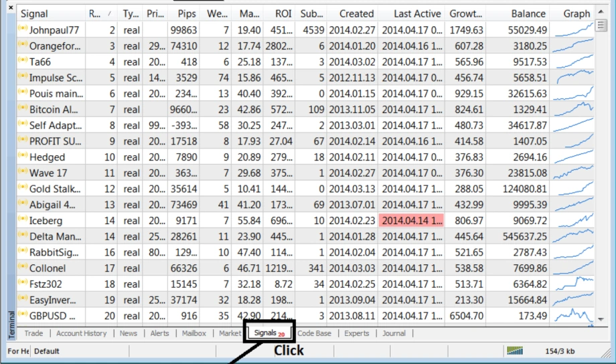Click the signal icon beside Johnpaul77
This screenshot has width=616, height=364.
point(23,30)
